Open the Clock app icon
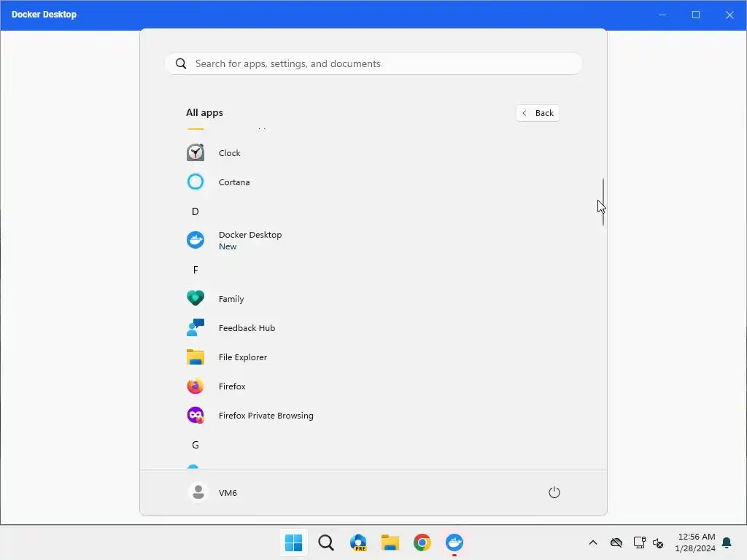The width and height of the screenshot is (747, 560). point(196,153)
